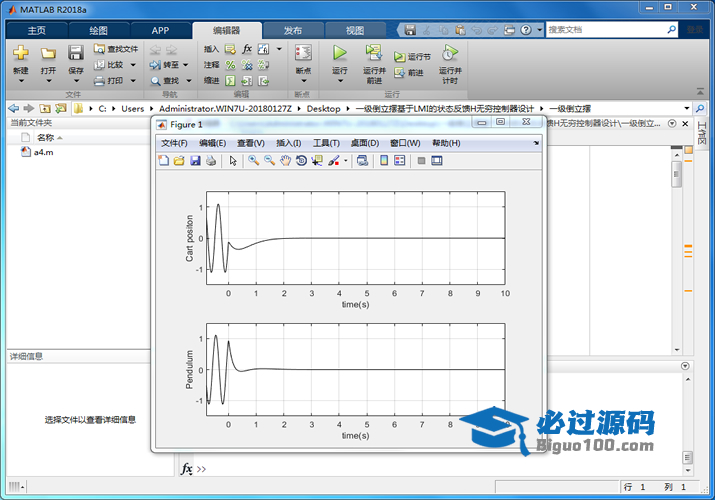Click 查找文件 (Find Files) in the ribbon
715x500 pixels.
tap(115, 49)
